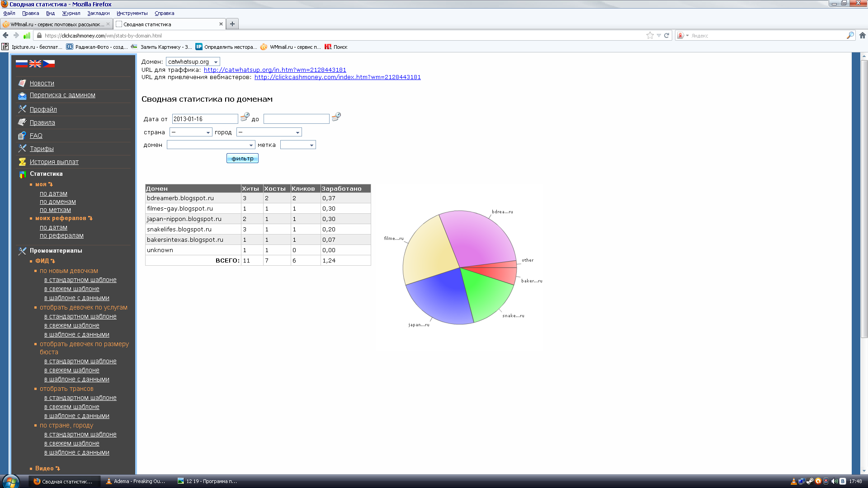This screenshot has height=488, width=868.
Task: Open the История выплат link
Action: [54, 162]
